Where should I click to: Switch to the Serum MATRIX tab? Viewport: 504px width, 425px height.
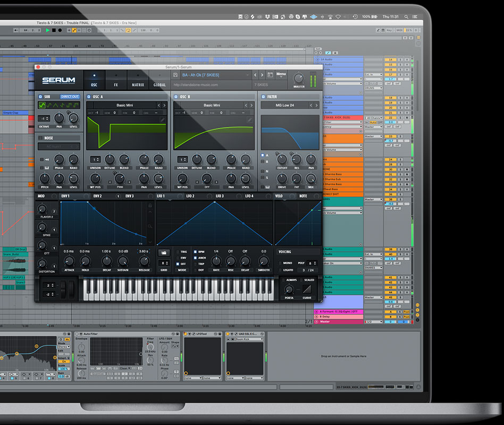(x=138, y=80)
